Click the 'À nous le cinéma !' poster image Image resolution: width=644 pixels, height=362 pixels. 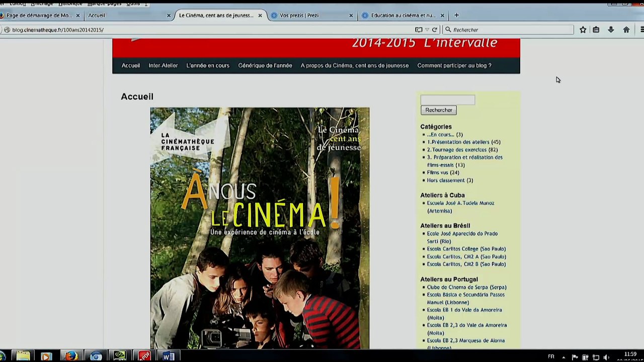260,228
